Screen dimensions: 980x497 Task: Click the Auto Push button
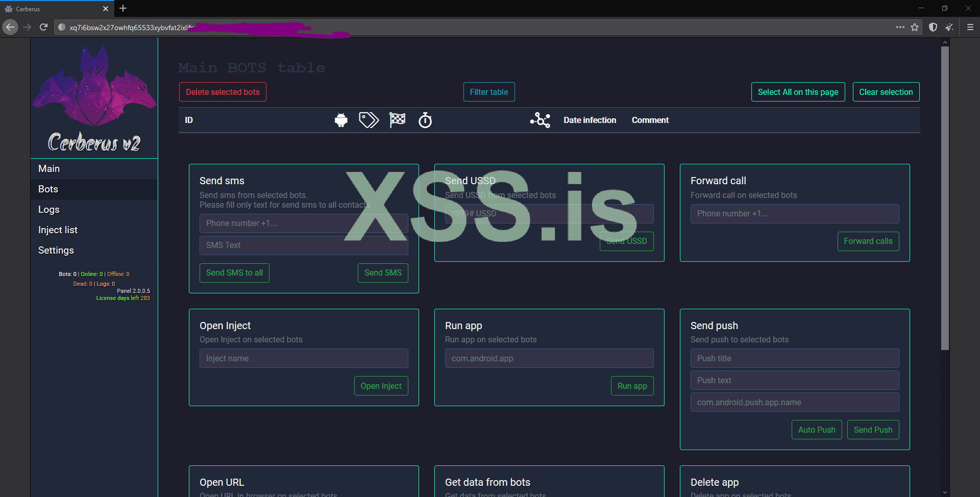(x=817, y=430)
